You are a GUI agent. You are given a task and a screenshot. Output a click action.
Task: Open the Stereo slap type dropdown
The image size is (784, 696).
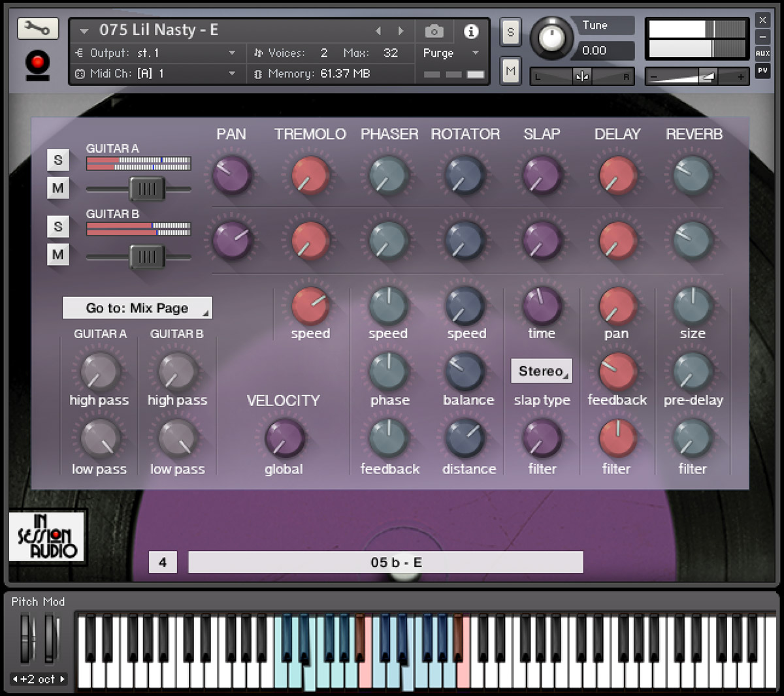(541, 371)
